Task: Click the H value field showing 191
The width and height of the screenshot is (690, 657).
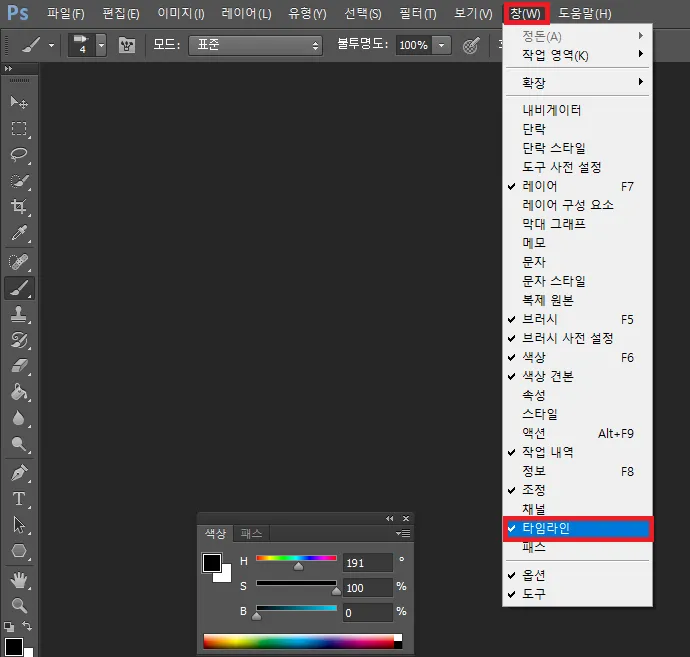Action: click(x=367, y=563)
